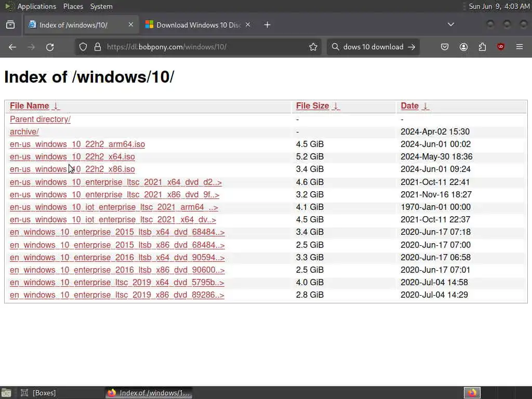Image resolution: width=532 pixels, height=399 pixels.
Task: Open the System menu
Action: [101, 6]
